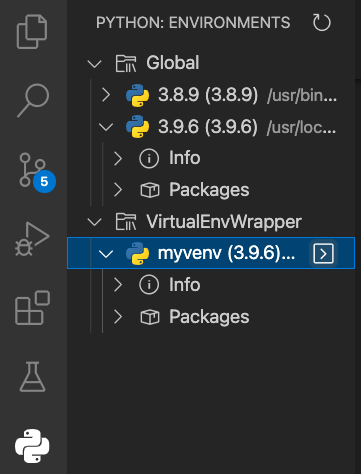Open the Run and Debug view
Image resolution: width=361 pixels, height=474 pixels.
pos(32,239)
